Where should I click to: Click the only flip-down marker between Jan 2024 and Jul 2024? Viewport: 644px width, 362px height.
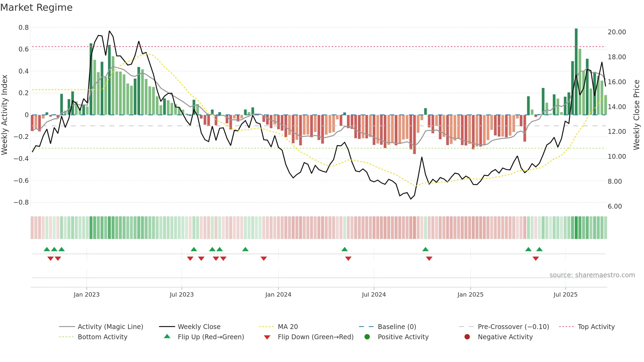348,258
